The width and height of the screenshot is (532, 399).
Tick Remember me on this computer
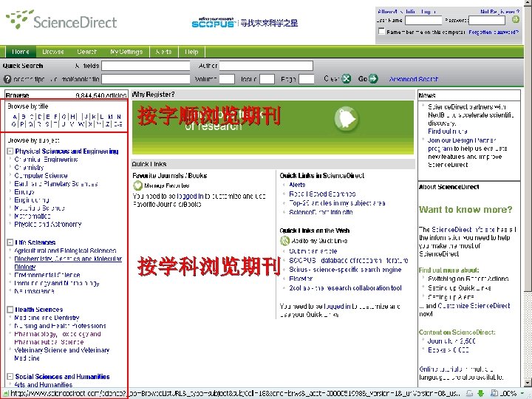pyautogui.click(x=381, y=32)
